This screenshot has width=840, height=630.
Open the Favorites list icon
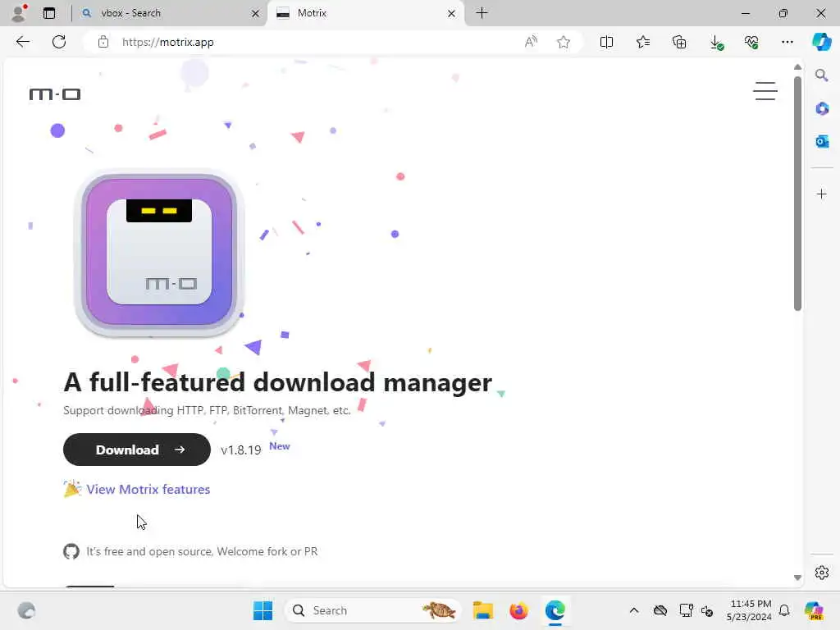point(643,42)
